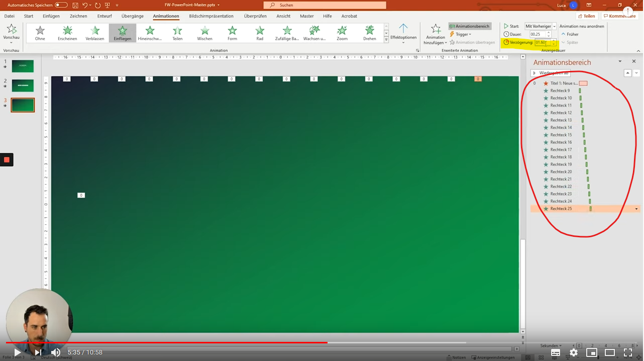Switch to the Übergänge tab
644x361 pixels.
click(133, 16)
